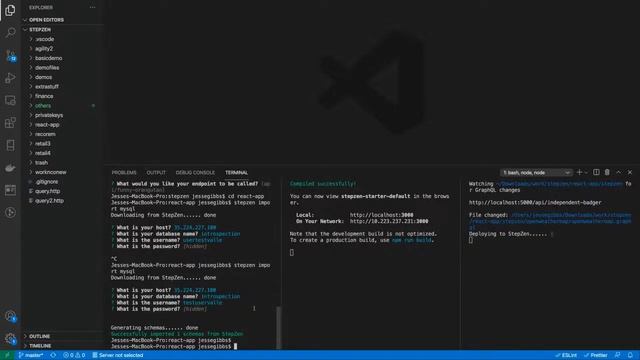This screenshot has height=360, width=640.
Task: Click the Explorer more actions ellipsis
Action: tap(93, 7)
